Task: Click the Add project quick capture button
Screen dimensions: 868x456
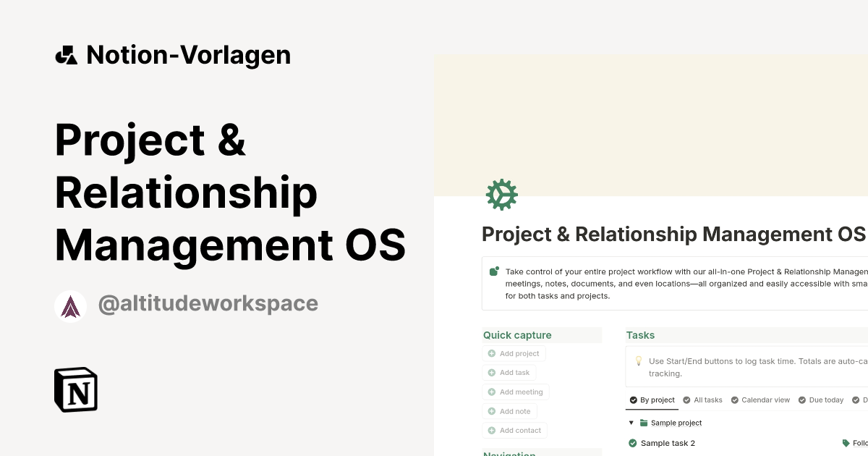Action: click(514, 353)
